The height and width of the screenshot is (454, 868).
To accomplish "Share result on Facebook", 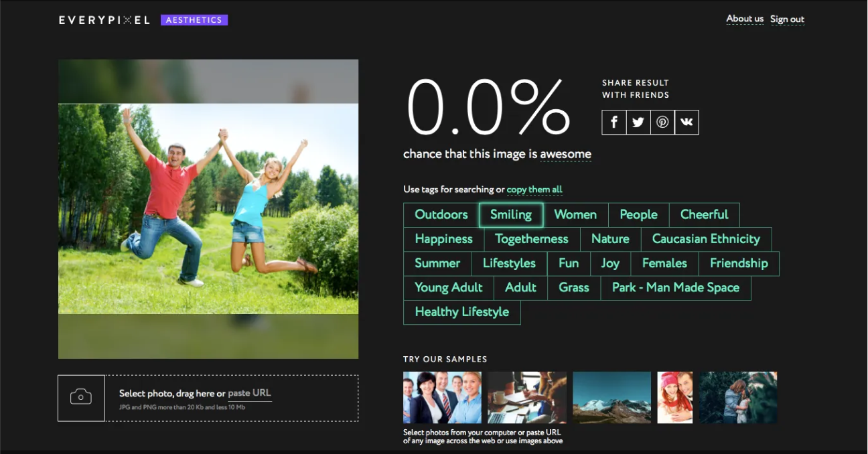I will 614,123.
